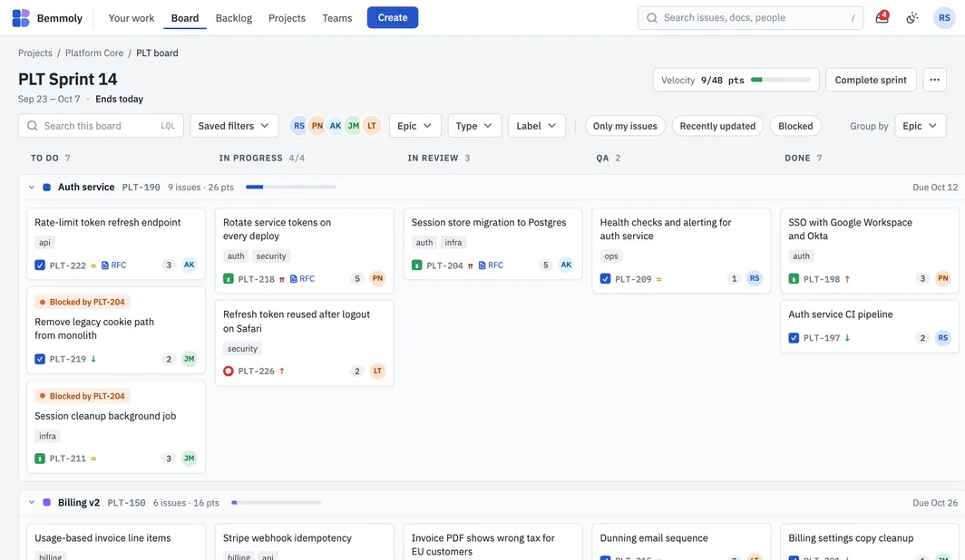
Task: Filter board by AK avatar
Action: (x=336, y=126)
